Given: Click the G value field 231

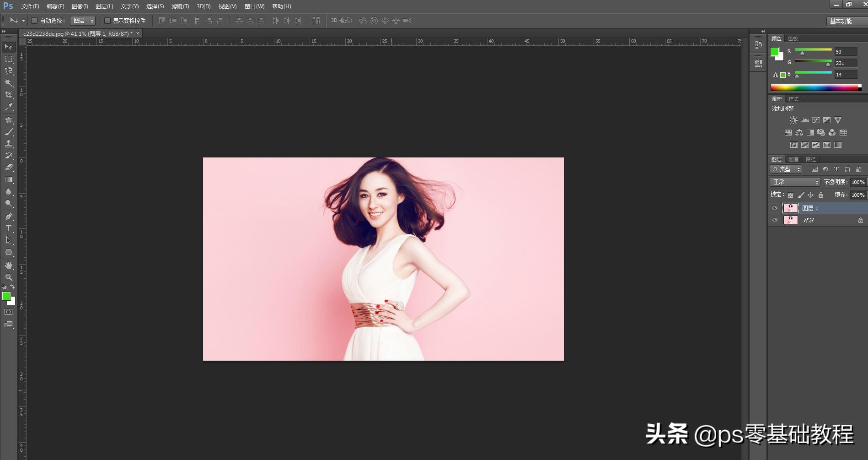Looking at the screenshot, I should 846,63.
